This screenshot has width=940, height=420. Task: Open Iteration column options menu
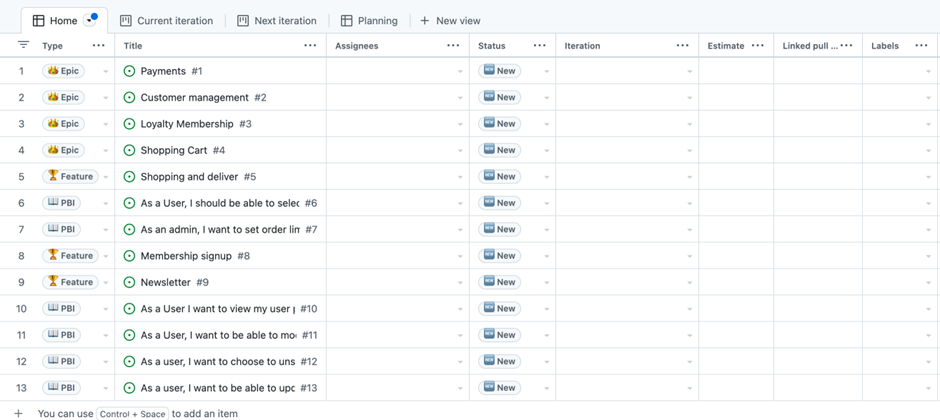click(x=682, y=46)
